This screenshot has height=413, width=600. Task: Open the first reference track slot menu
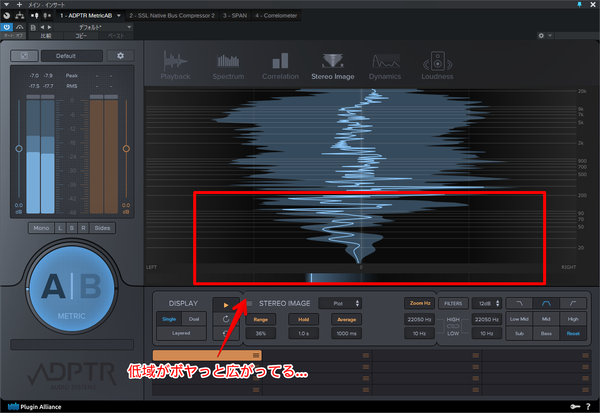256,356
